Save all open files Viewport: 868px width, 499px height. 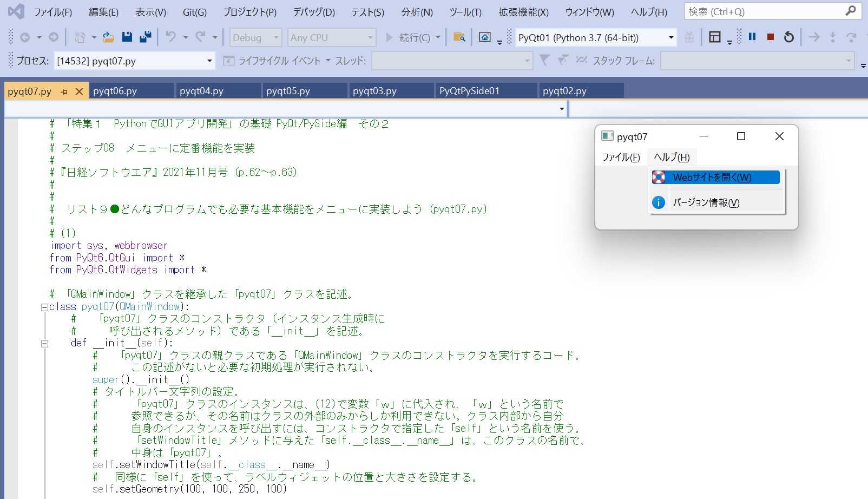[x=144, y=37]
